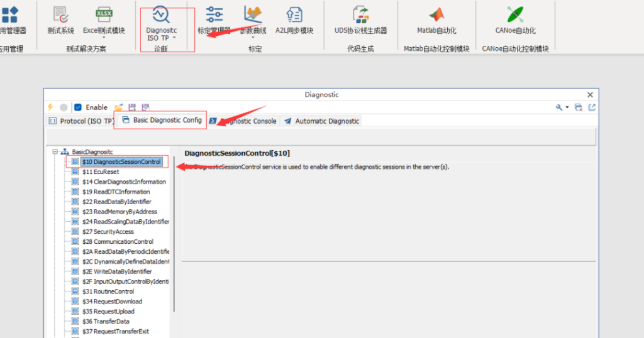The height and width of the screenshot is (338, 644).
Task: Open the wrench settings dropdown arrow
Action: tap(567, 107)
